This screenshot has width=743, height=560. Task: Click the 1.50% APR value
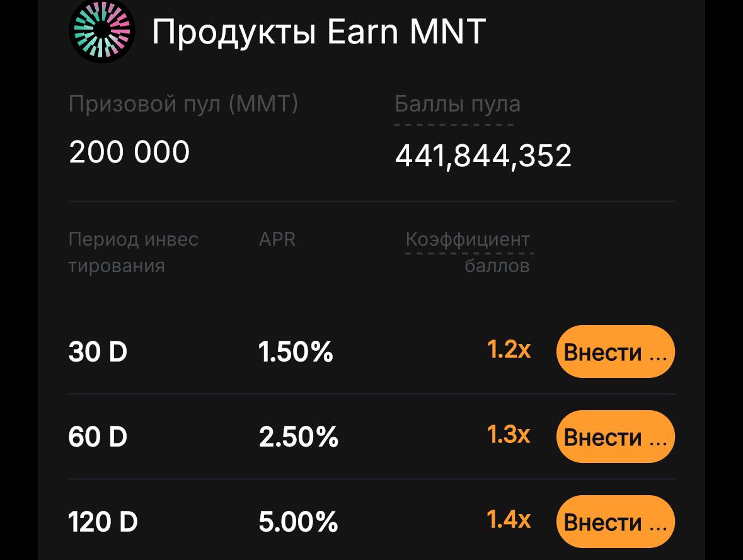[x=296, y=351]
